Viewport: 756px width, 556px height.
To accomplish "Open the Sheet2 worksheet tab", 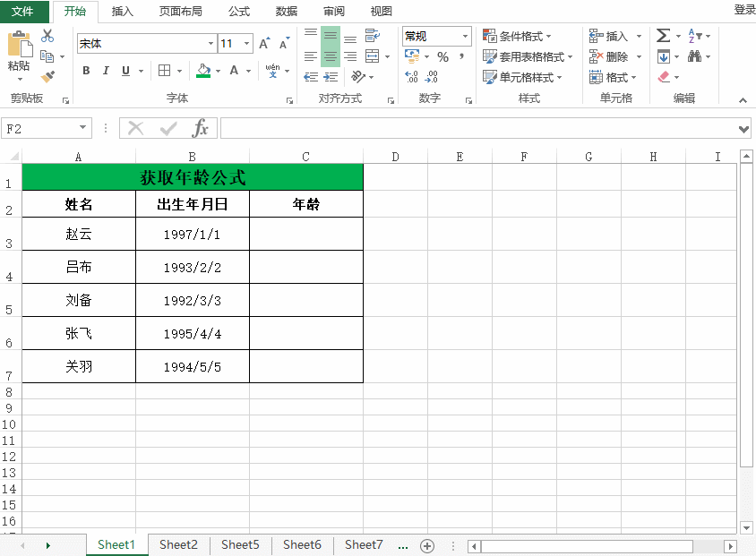I will [x=177, y=544].
